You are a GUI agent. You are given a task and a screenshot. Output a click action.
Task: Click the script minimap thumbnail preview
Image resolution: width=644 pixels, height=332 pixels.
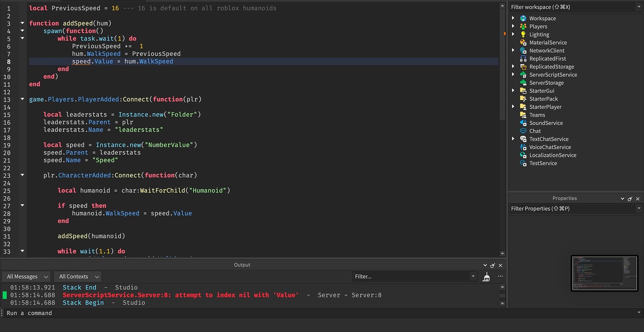[x=605, y=273]
